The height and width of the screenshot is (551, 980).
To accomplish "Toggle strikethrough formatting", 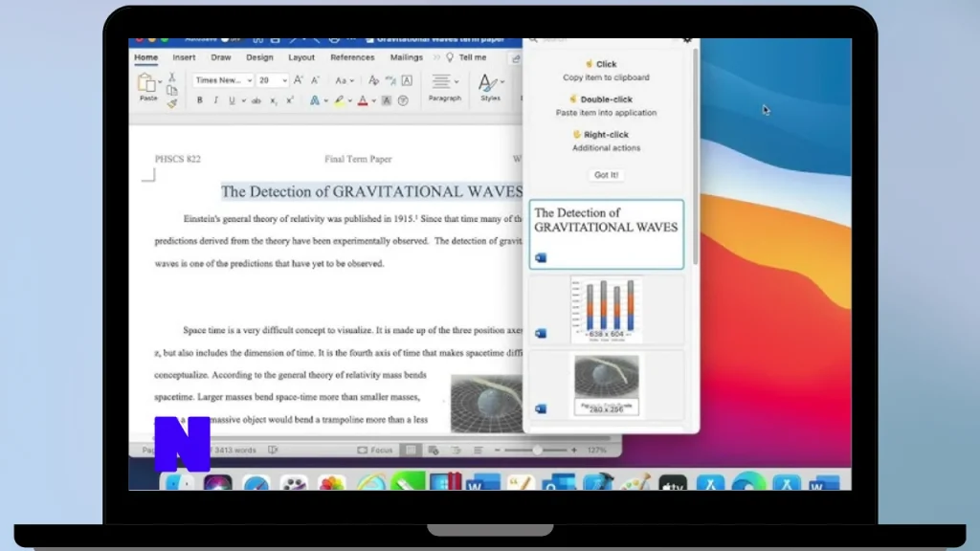I will (x=256, y=100).
